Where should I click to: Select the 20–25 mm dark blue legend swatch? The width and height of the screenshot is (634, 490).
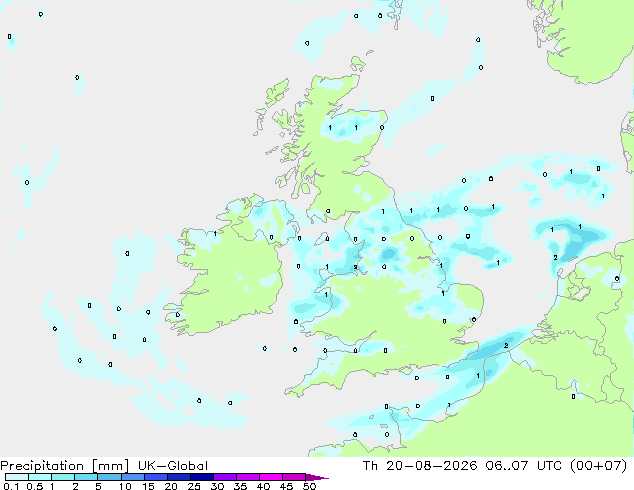pos(179,477)
